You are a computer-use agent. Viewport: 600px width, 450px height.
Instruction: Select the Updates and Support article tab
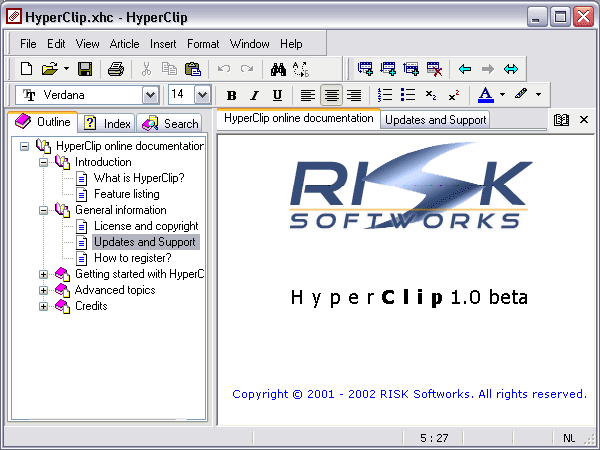pyautogui.click(x=435, y=120)
